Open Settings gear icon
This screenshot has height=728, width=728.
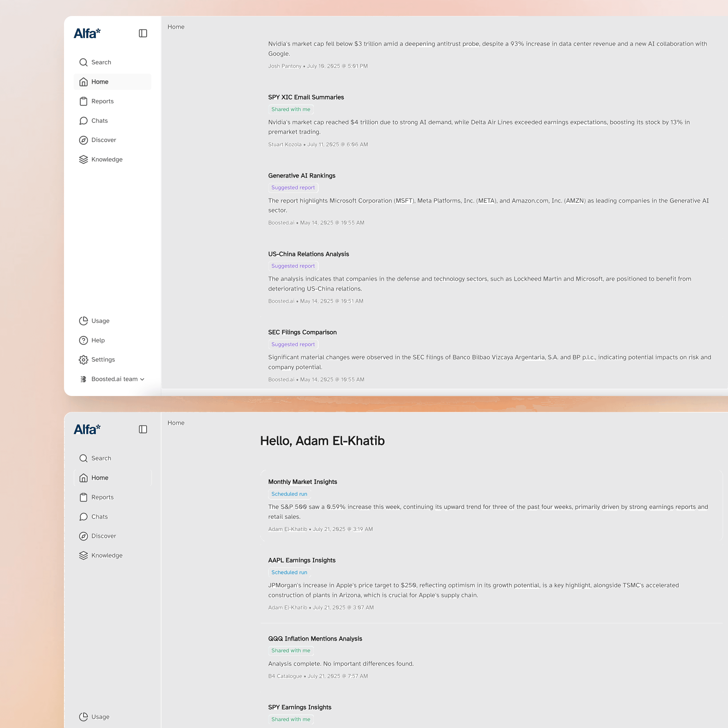[83, 359]
